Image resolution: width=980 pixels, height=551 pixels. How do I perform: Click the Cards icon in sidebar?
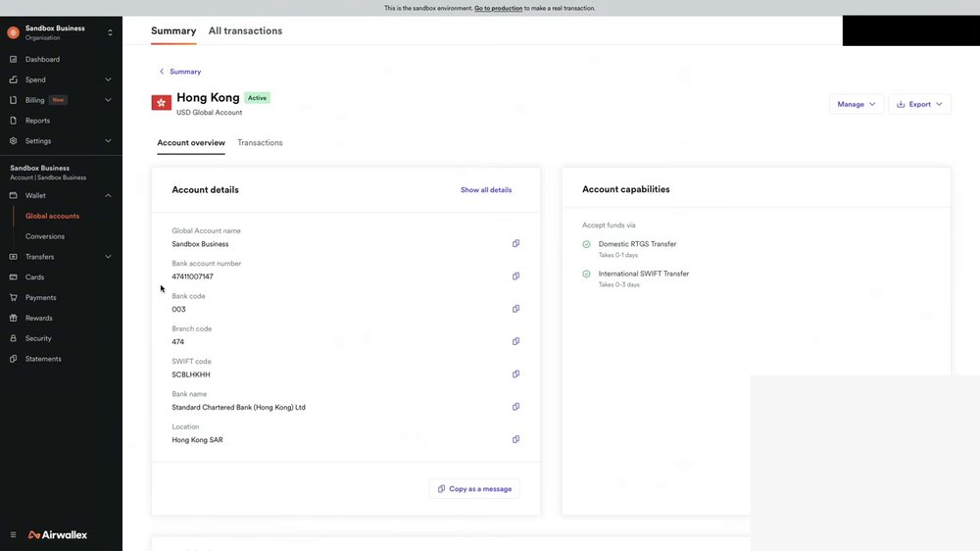point(13,277)
